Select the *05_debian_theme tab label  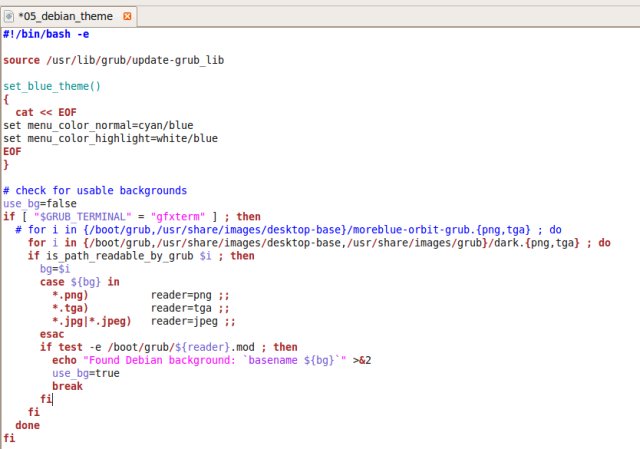coord(65,18)
